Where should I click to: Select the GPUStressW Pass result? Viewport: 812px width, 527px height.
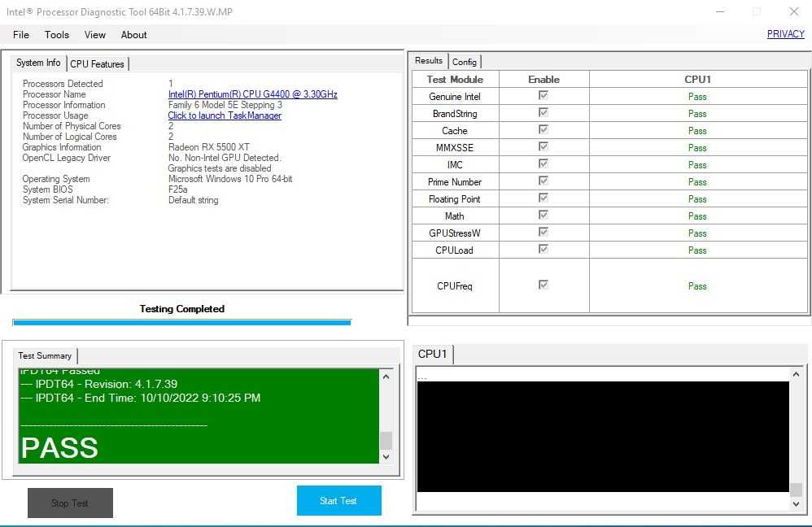coord(697,233)
